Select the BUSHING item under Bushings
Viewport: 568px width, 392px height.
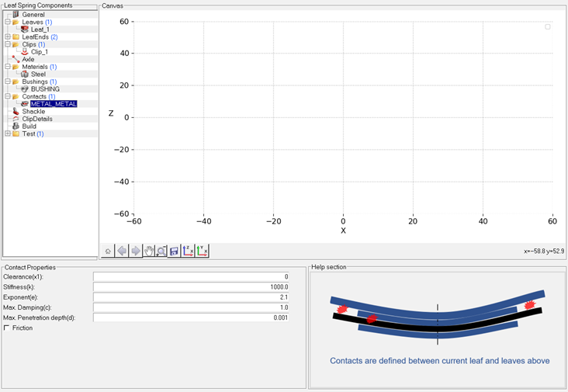[45, 89]
